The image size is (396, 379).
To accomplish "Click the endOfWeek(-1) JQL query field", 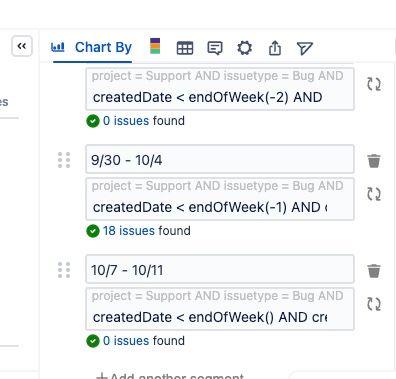I will [220, 199].
